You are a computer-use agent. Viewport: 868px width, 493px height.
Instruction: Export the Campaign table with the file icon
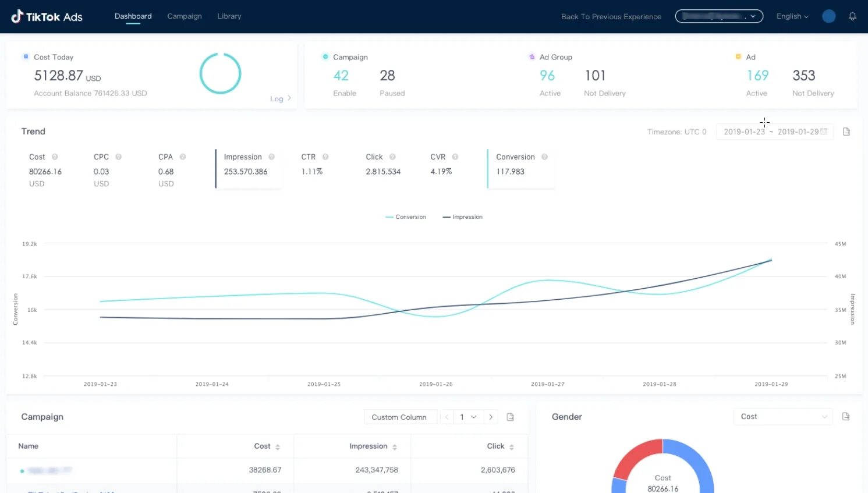(x=511, y=417)
